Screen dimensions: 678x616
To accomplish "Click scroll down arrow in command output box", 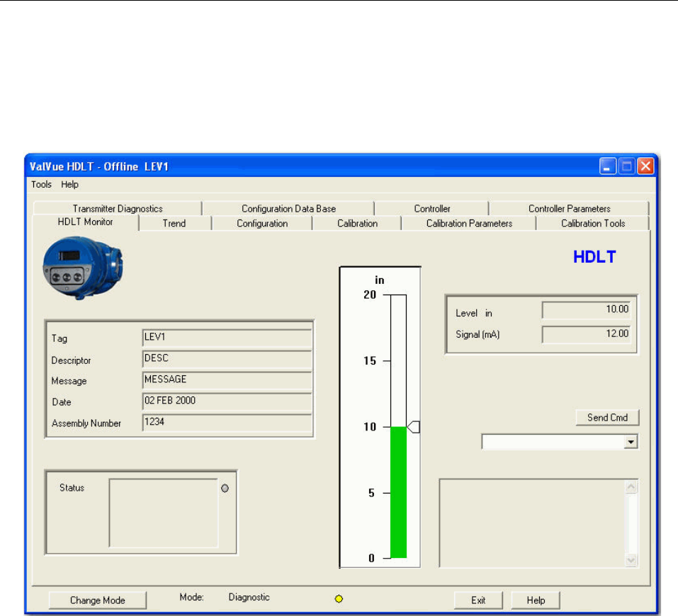I will [631, 560].
